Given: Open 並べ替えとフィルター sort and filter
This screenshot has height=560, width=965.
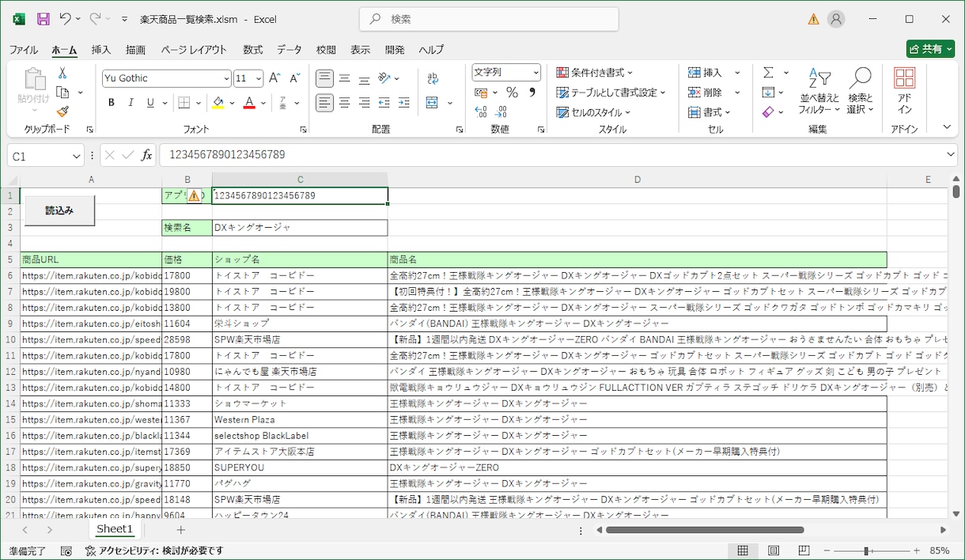Looking at the screenshot, I should (x=819, y=92).
